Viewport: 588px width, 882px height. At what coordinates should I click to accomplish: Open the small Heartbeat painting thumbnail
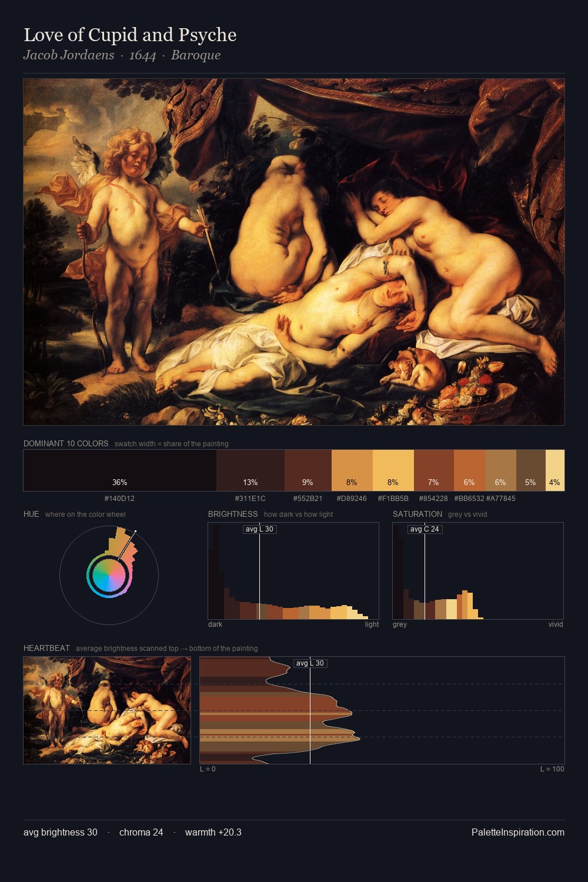(x=107, y=710)
